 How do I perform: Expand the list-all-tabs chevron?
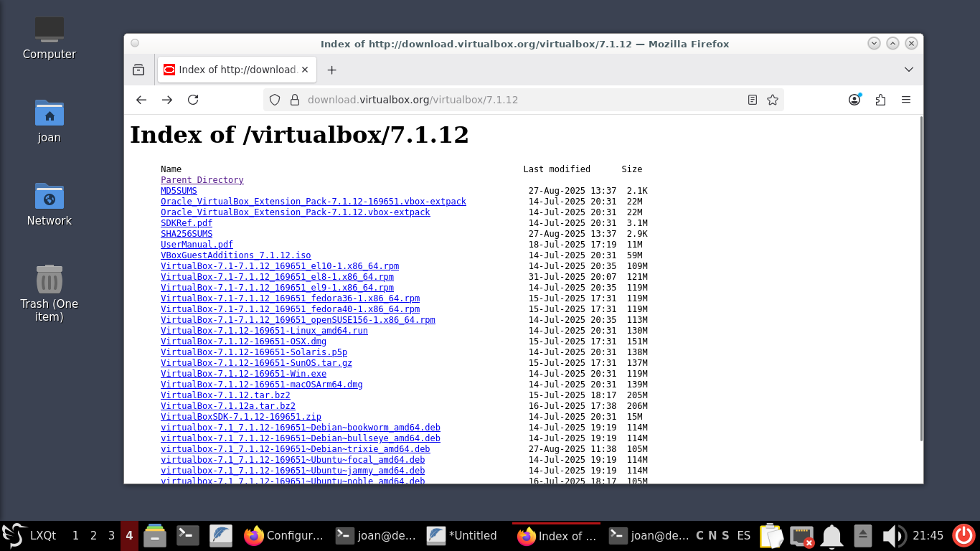point(908,70)
